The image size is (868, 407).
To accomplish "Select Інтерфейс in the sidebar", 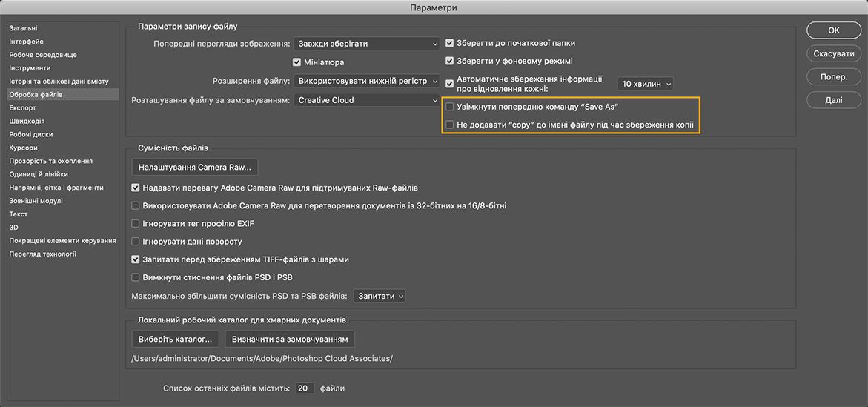I will [x=26, y=42].
